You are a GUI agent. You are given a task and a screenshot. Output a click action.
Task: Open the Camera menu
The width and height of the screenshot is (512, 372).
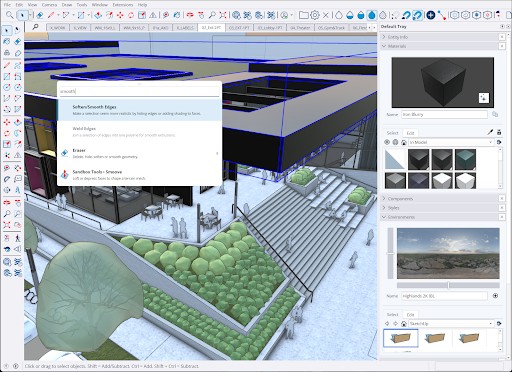point(49,5)
